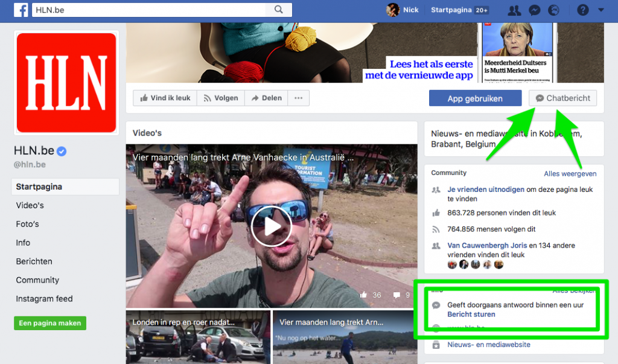Open Video's in left sidebar
Image resolution: width=618 pixels, height=364 pixels.
pos(30,205)
